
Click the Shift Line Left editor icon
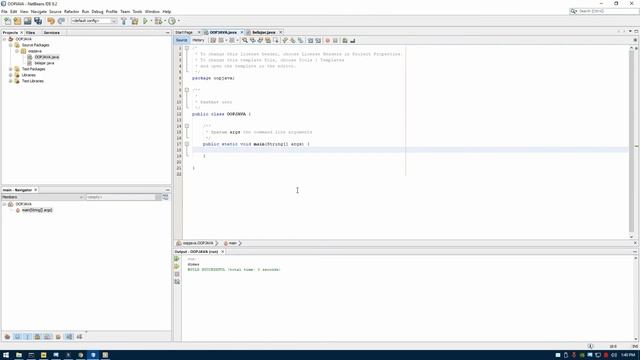point(310,40)
